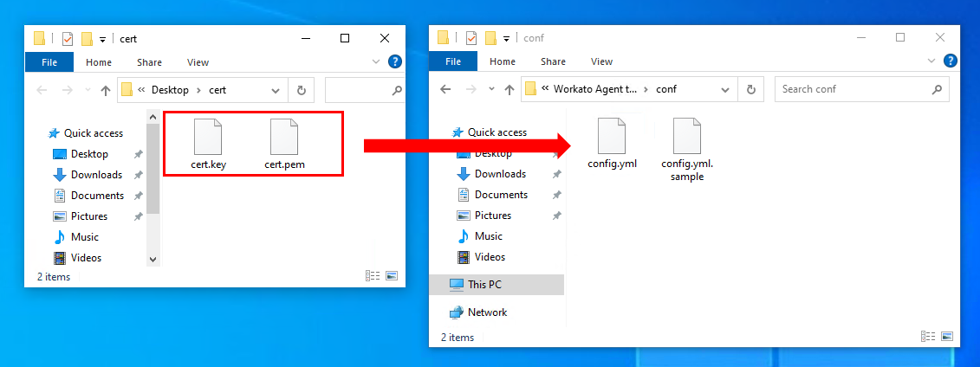
Task: Open View tab in conf window
Action: 602,61
